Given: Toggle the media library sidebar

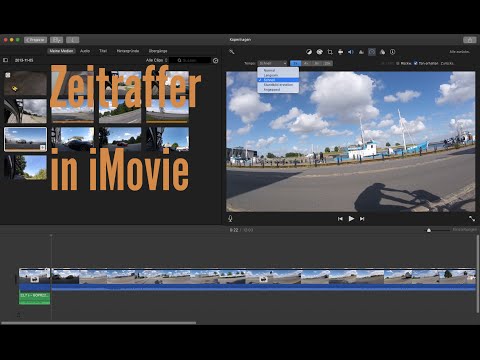Looking at the screenshot, I should [5, 60].
